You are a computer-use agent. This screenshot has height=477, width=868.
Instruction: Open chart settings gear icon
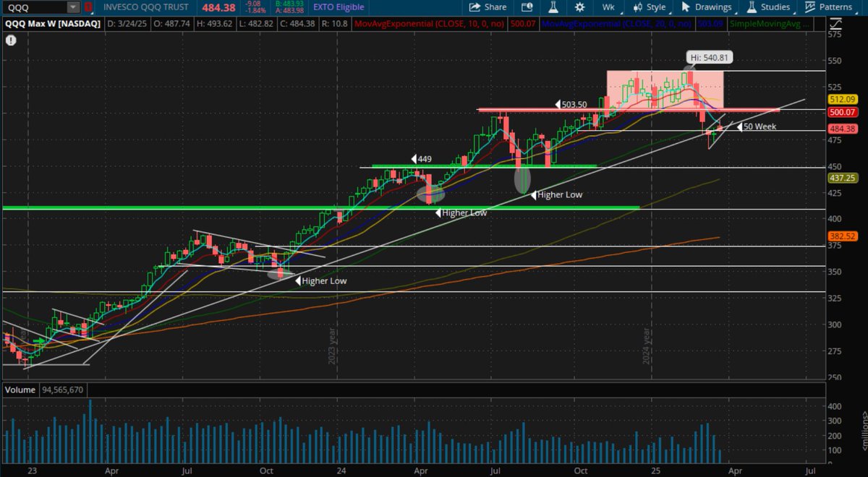point(579,7)
